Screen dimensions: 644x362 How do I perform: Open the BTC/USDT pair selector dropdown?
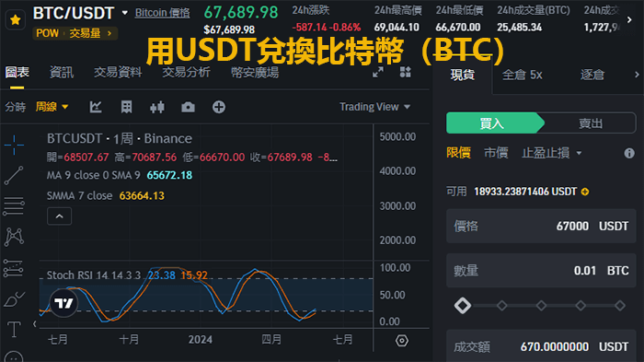click(125, 13)
